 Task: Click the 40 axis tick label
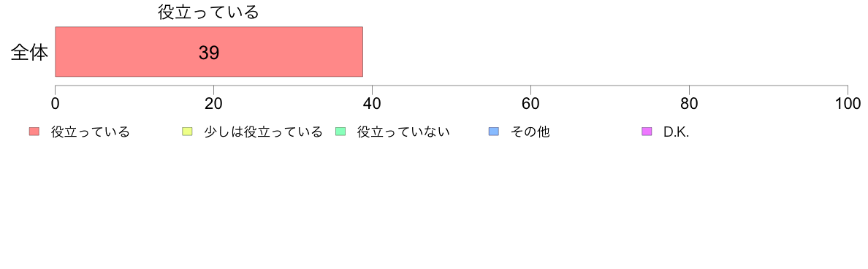point(372,104)
